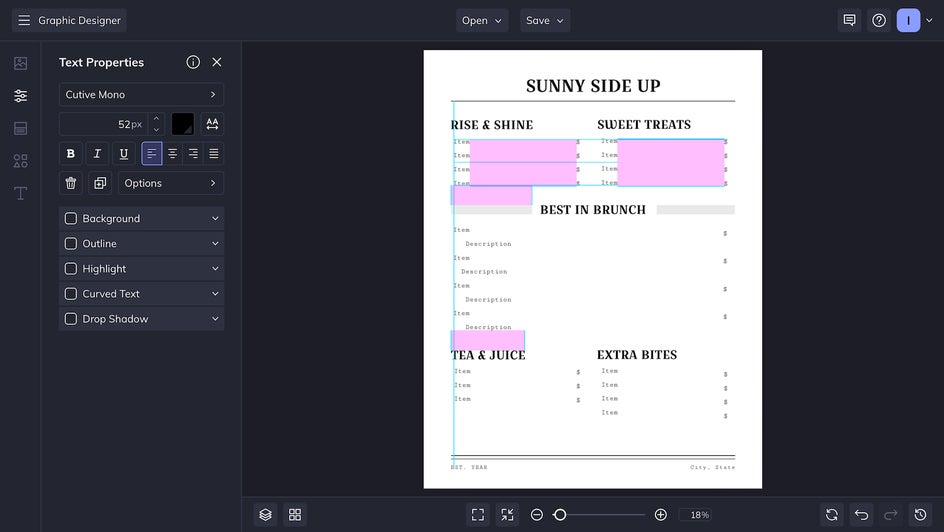Toggle the grid view icon
The width and height of the screenshot is (944, 532).
click(x=295, y=515)
